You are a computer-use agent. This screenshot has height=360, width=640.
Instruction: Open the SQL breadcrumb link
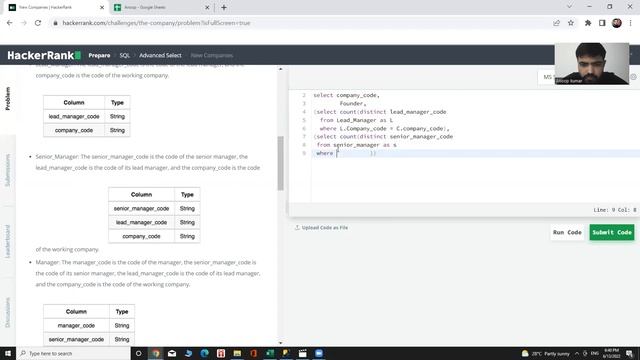pos(124,55)
